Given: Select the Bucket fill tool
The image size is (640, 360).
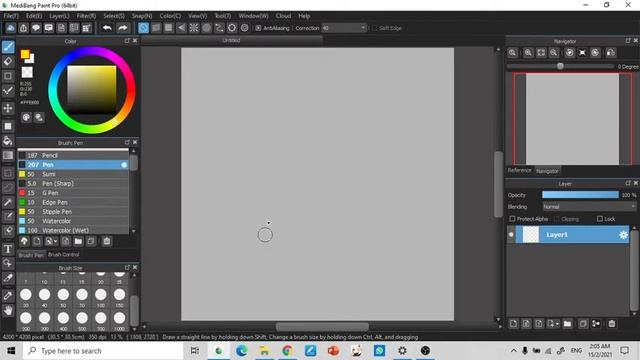Looking at the screenshot, I should [8, 141].
